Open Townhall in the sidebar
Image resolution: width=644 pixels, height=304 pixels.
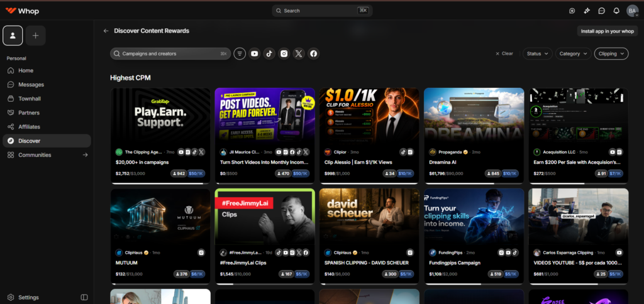point(47,99)
